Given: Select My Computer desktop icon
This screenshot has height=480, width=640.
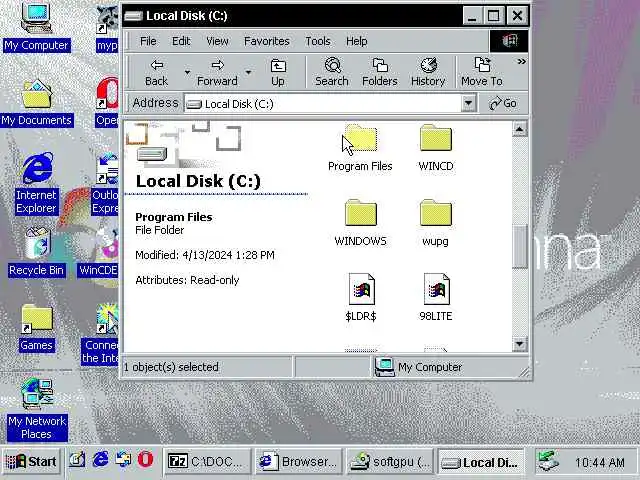Looking at the screenshot, I should [x=36, y=27].
